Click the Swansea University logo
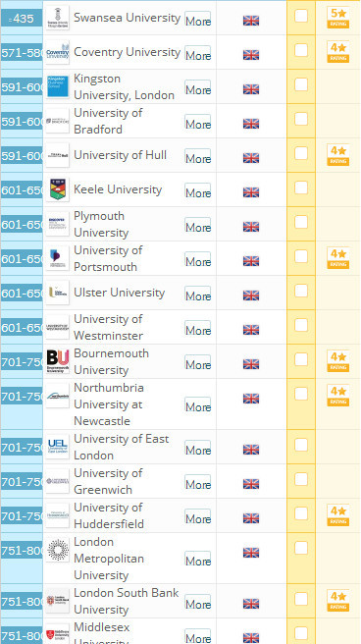Image resolution: width=361 pixels, height=644 pixels. pyautogui.click(x=58, y=18)
